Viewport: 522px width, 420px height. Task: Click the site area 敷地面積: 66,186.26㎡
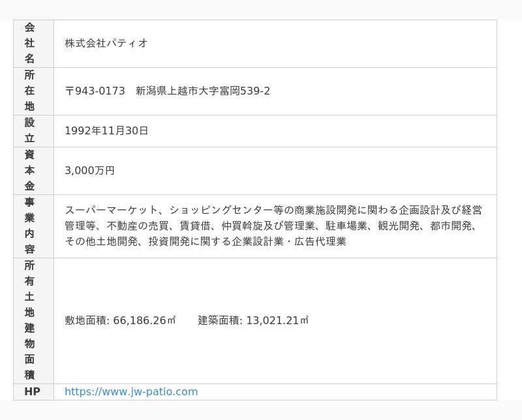coord(121,320)
